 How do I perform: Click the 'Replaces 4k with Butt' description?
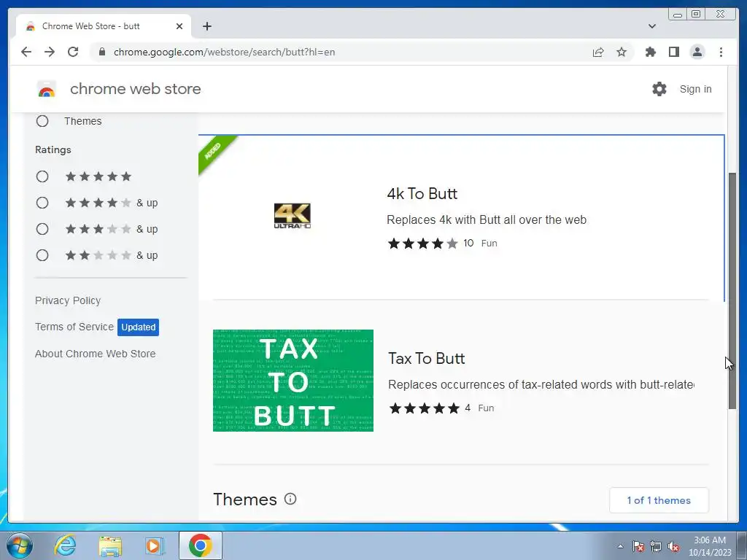[x=487, y=220]
